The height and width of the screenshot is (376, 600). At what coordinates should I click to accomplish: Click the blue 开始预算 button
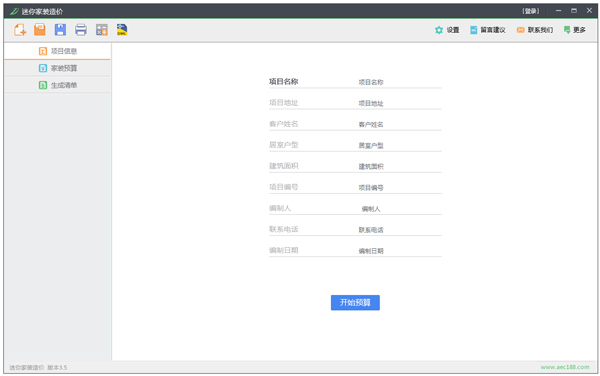coord(355,303)
